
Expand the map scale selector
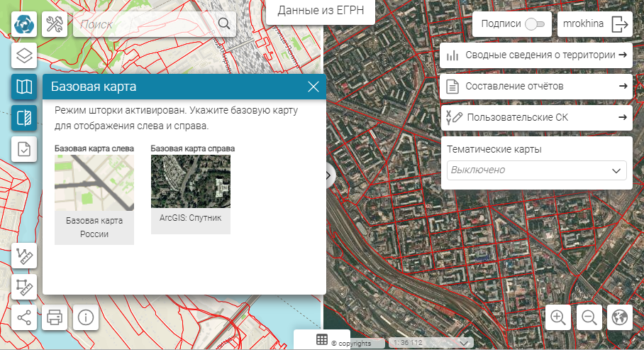[x=463, y=343]
